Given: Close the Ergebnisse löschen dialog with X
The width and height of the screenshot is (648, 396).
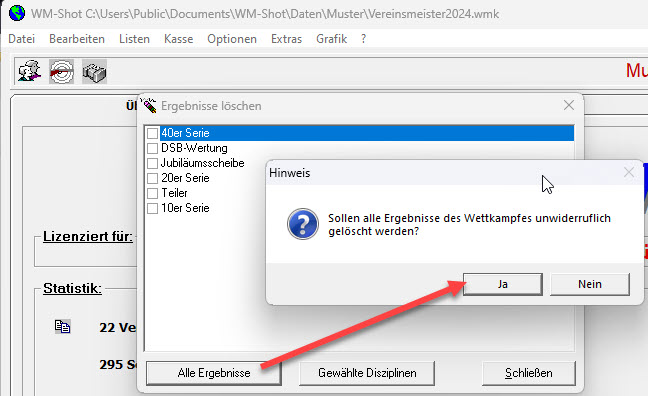Looking at the screenshot, I should pyautogui.click(x=569, y=105).
